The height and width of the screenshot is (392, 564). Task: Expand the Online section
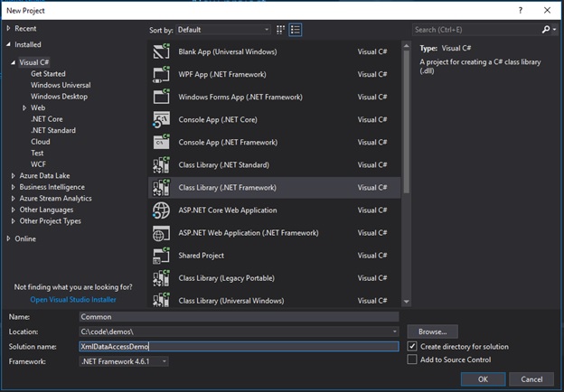[x=9, y=238]
